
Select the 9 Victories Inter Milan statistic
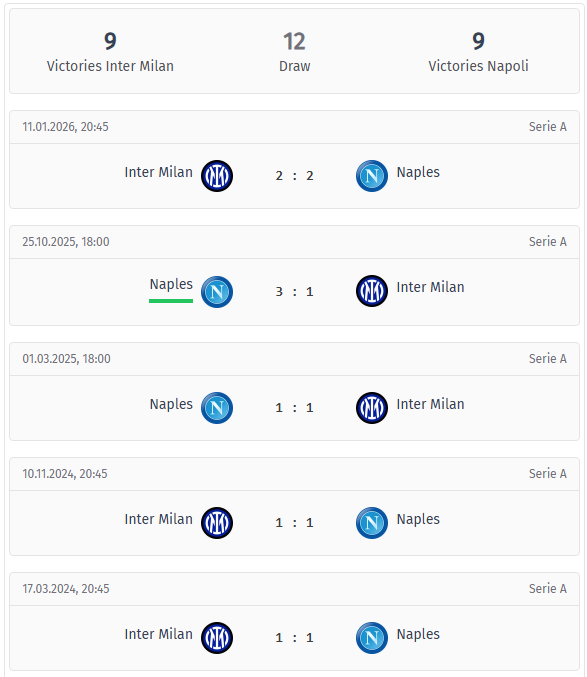click(x=110, y=52)
